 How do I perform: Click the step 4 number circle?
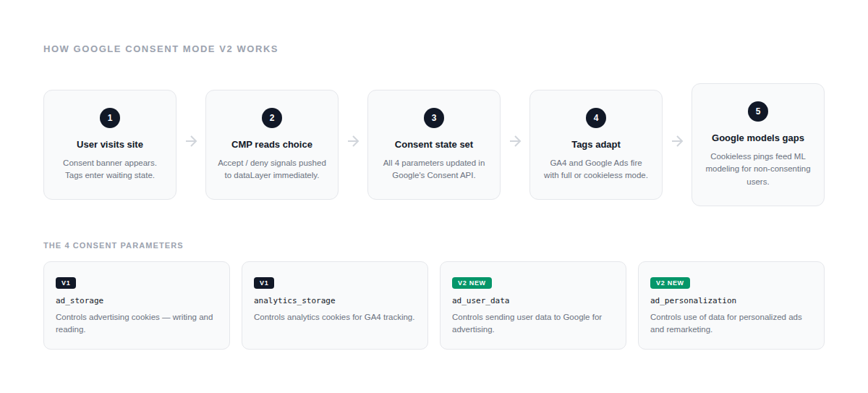pos(596,118)
